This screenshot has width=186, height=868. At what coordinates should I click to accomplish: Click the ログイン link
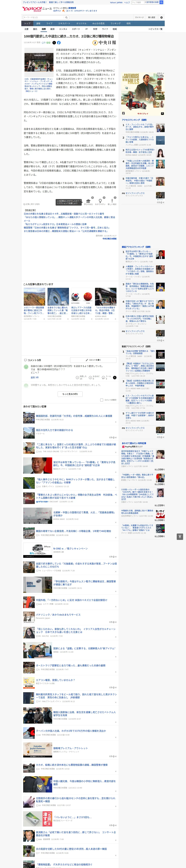(x=57, y=11)
